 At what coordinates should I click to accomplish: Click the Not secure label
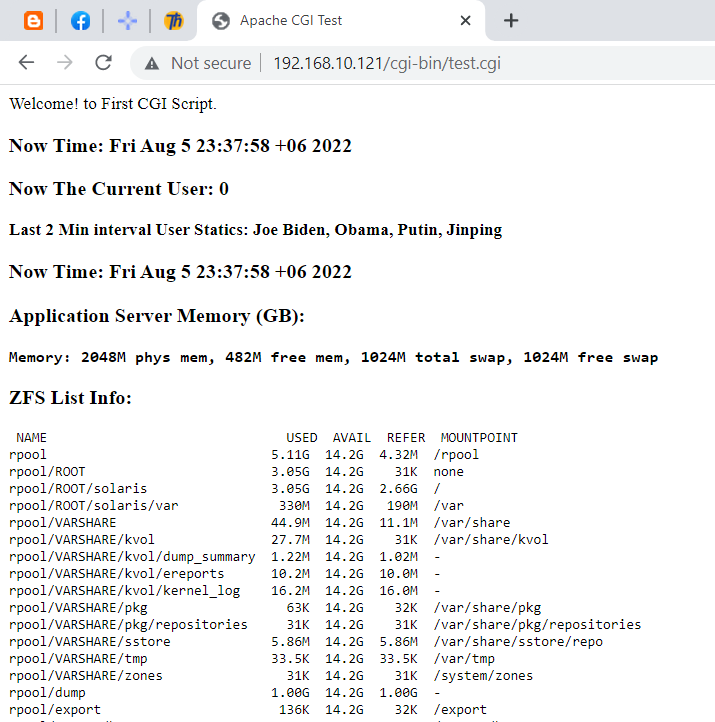211,63
